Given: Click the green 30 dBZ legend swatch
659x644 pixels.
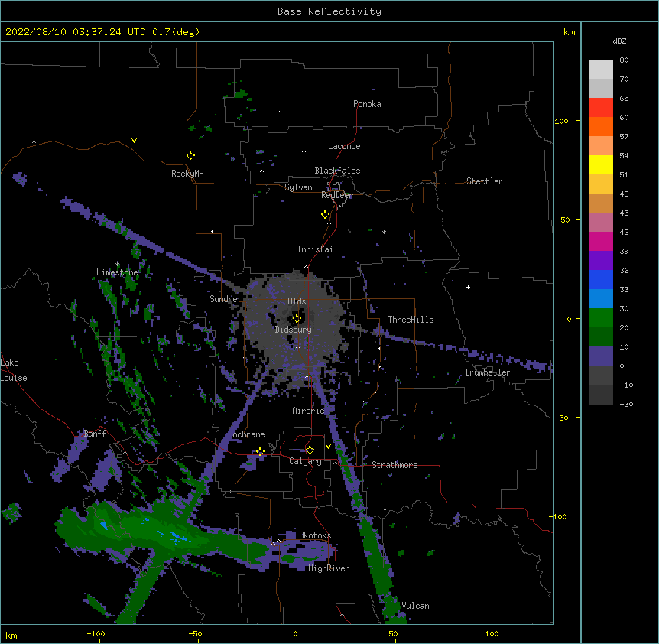Looking at the screenshot, I should [x=601, y=318].
